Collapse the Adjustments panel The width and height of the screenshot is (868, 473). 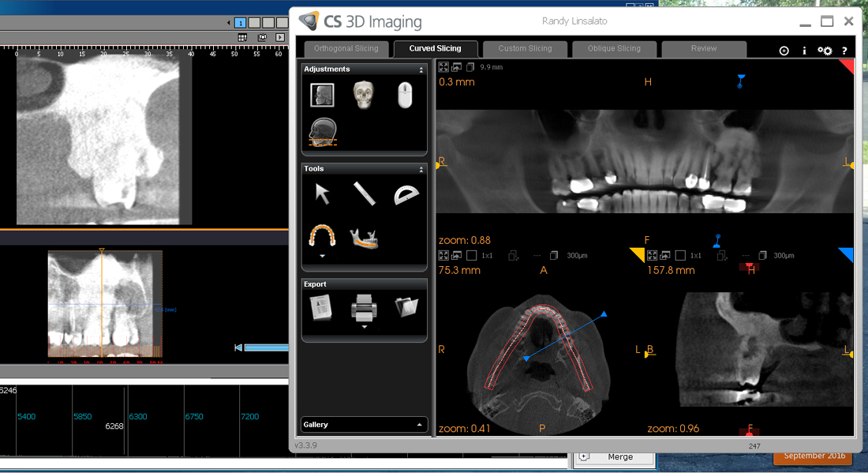(x=421, y=69)
